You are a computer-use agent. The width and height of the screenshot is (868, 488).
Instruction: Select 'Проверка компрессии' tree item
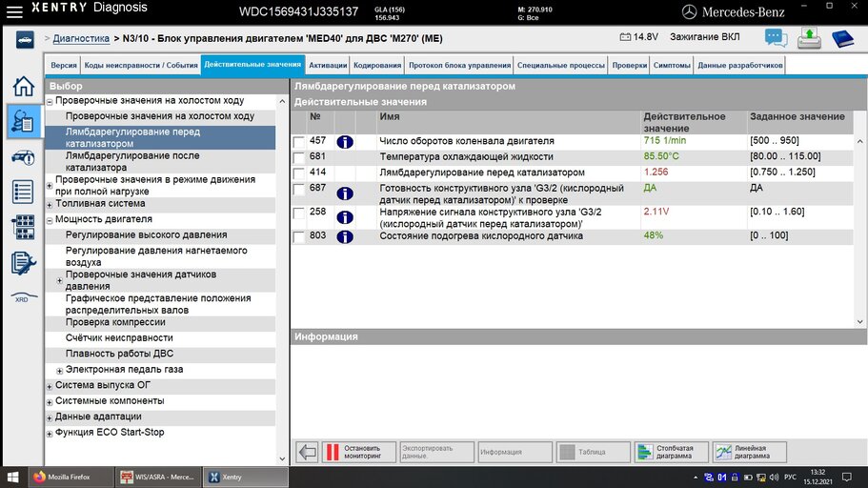160,322
